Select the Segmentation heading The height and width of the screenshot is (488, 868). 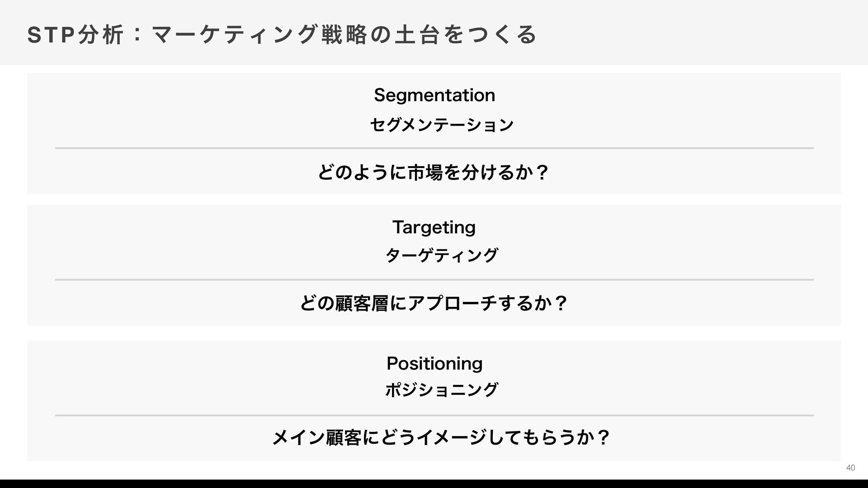click(x=434, y=95)
